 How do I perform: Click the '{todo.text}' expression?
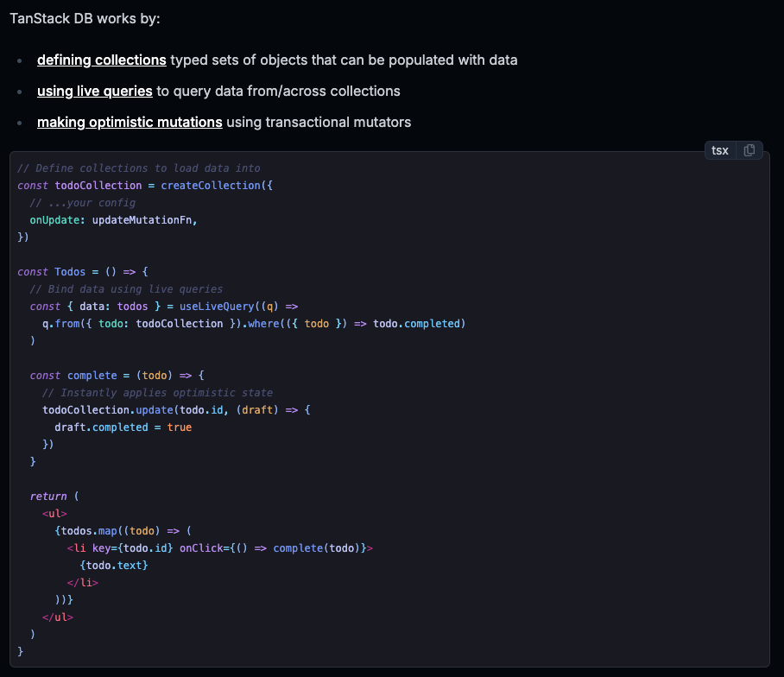(x=113, y=565)
